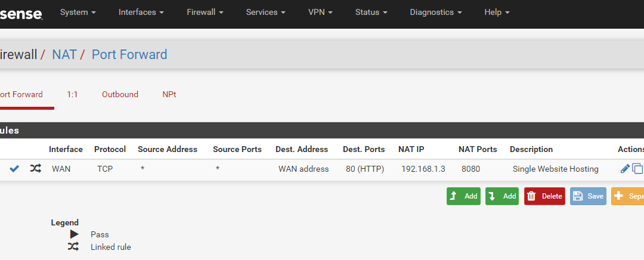Image resolution: width=644 pixels, height=260 pixels.
Task: Add rule to end of list
Action: pos(502,196)
